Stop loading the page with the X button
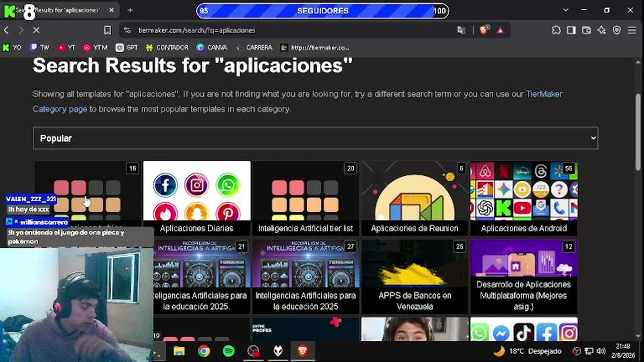 (x=36, y=30)
